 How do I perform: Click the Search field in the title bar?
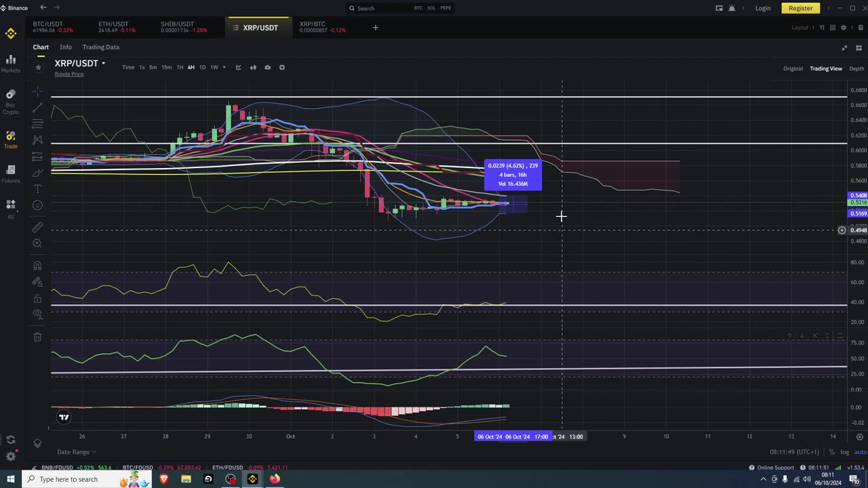399,8
